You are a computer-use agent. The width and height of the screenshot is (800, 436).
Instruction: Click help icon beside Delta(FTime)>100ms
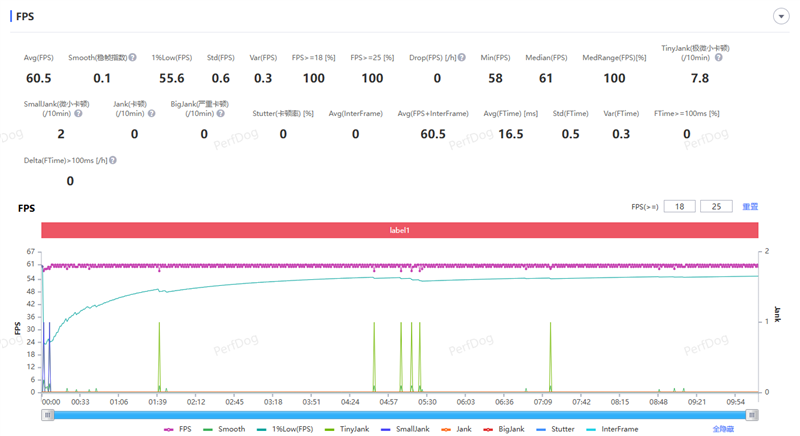tap(113, 160)
